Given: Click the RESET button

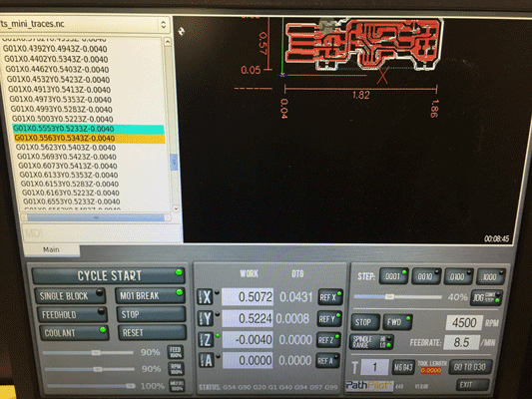Looking at the screenshot, I should tap(152, 332).
